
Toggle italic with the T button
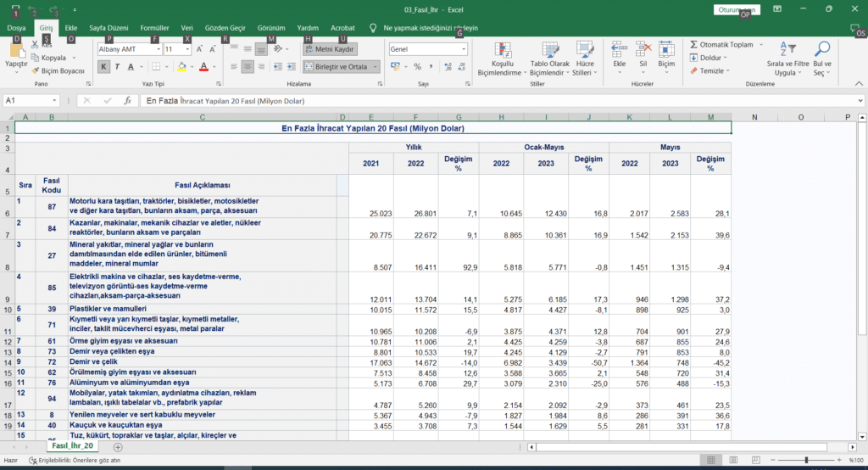click(117, 67)
